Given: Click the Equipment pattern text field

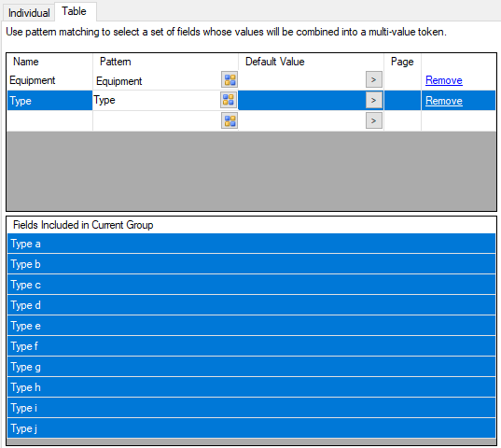Looking at the screenshot, I should 157,80.
